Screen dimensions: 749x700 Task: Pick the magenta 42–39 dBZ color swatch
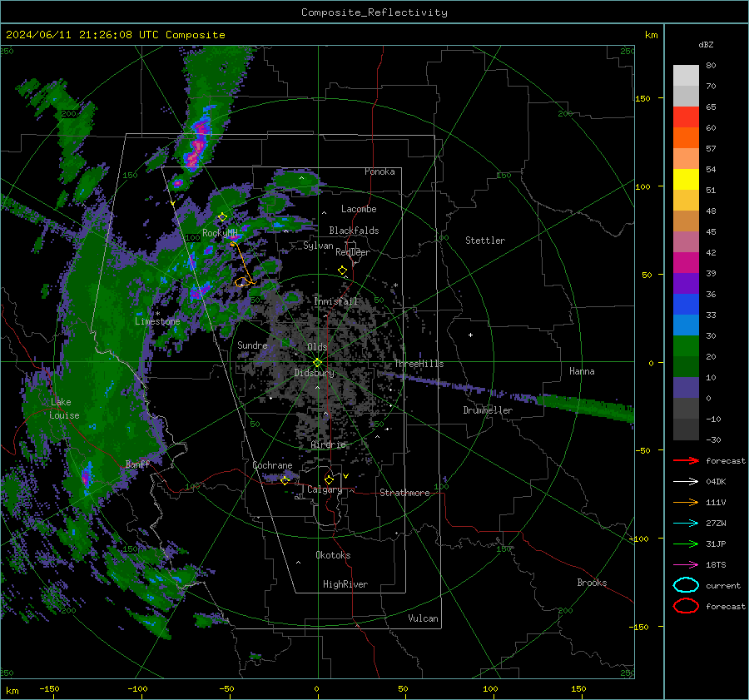tap(686, 262)
